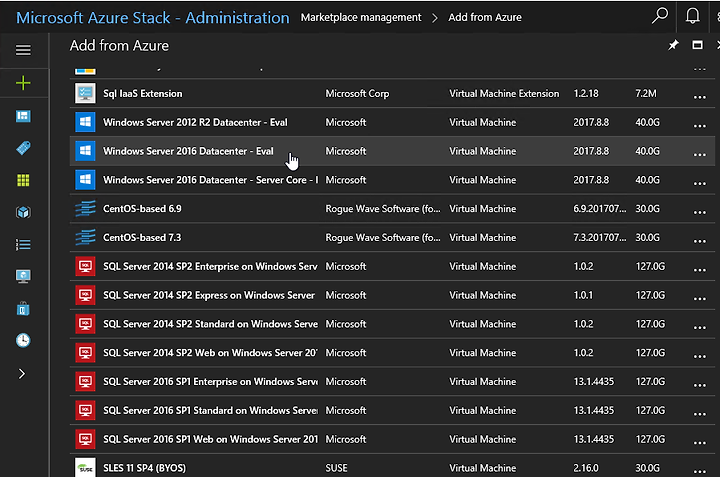Open the notifications bell icon
This screenshot has height=477, width=720.
tap(692, 16)
